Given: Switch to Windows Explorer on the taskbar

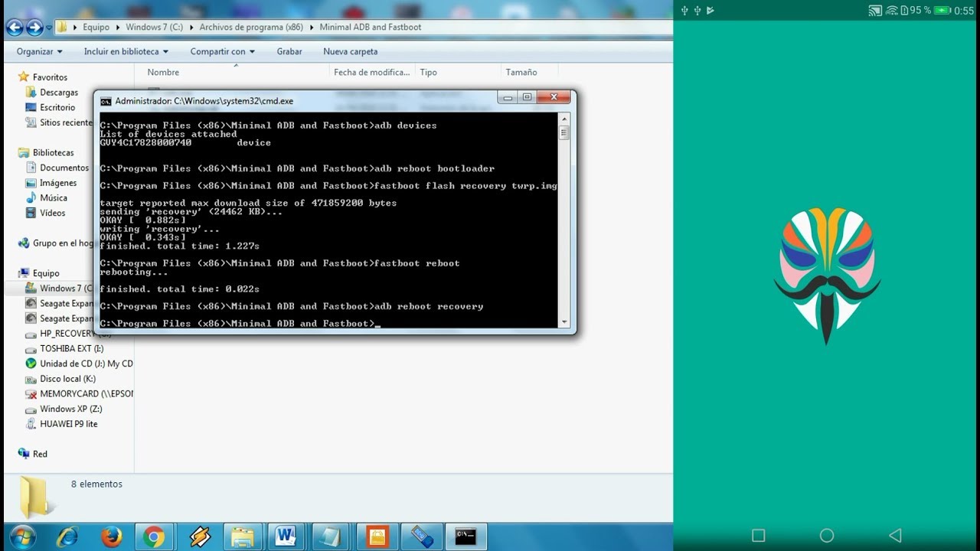Looking at the screenshot, I should [x=243, y=537].
